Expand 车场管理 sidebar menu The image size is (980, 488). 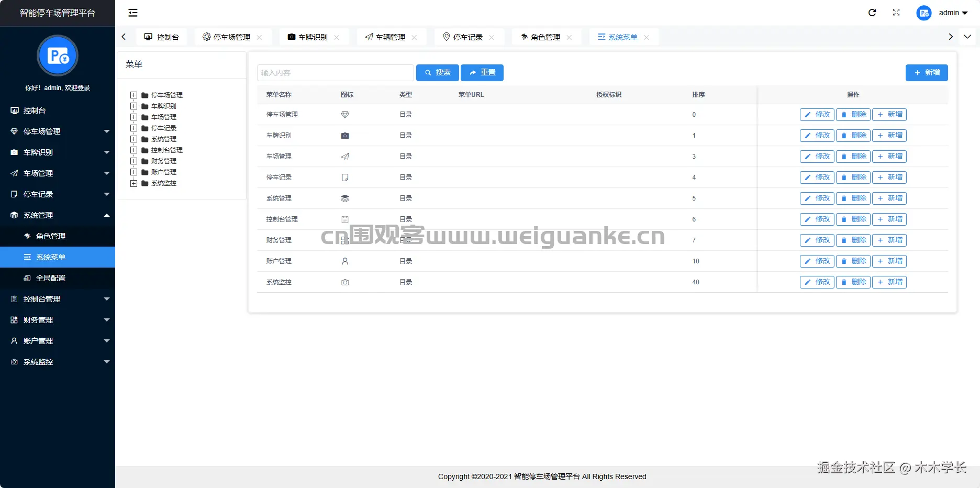coord(58,173)
